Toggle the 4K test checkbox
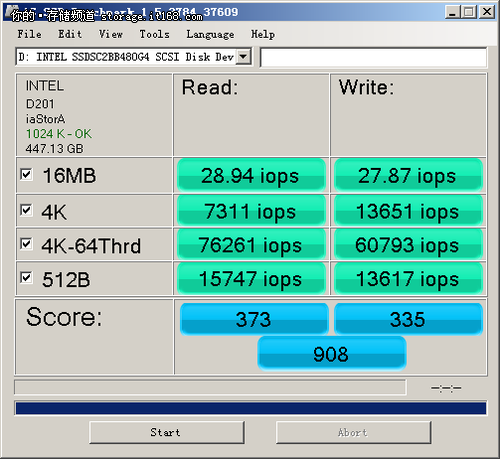500x459 pixels. click(x=26, y=210)
